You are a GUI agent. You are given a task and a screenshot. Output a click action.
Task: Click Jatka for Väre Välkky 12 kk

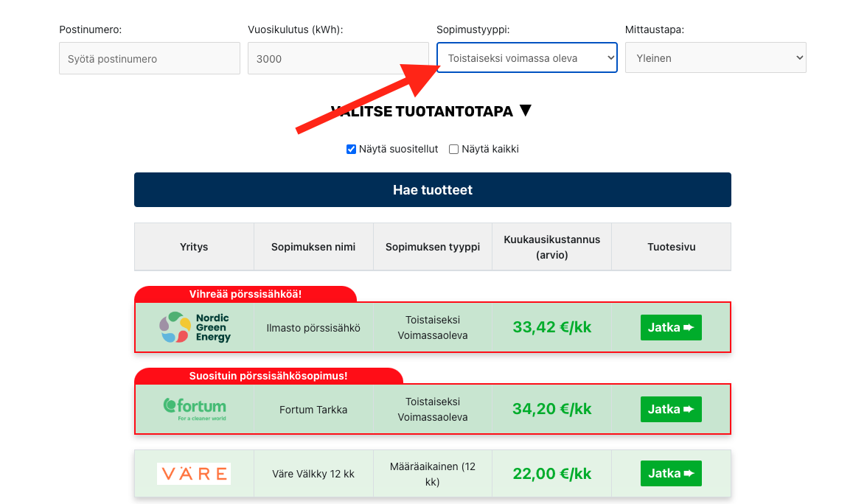click(x=671, y=473)
